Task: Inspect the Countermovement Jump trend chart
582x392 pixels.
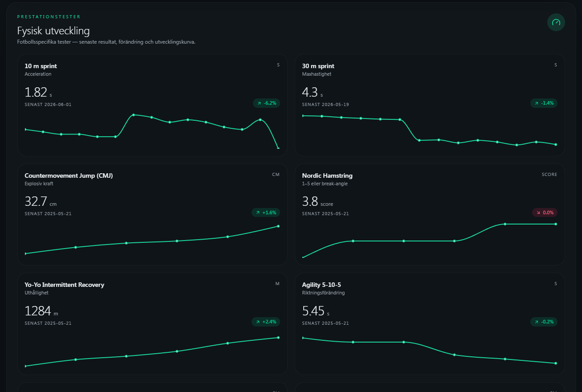Action: [x=152, y=240]
